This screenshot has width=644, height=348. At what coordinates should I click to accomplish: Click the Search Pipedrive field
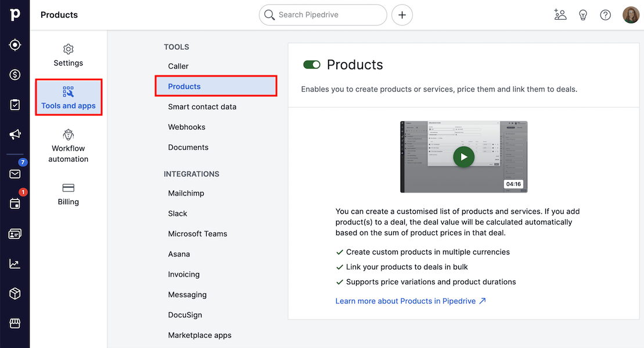click(323, 14)
